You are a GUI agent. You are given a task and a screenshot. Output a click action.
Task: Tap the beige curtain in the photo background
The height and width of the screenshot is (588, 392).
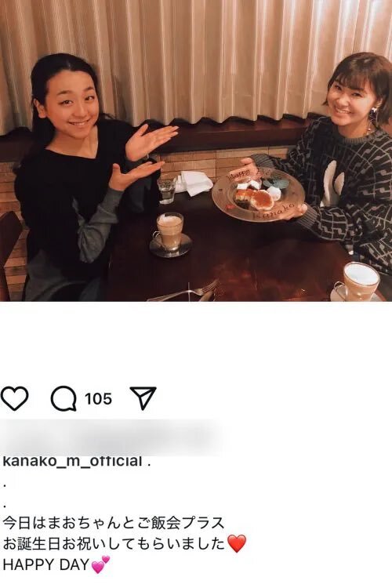pyautogui.click(x=195, y=56)
